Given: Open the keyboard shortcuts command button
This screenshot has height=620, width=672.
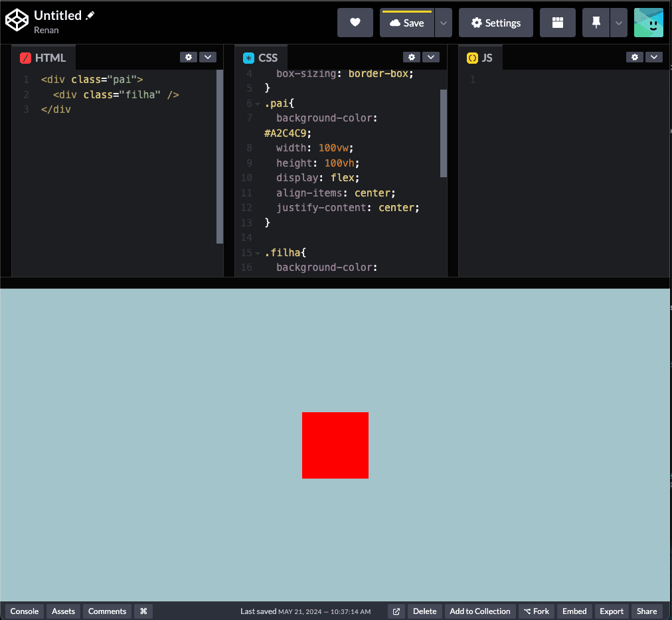Looking at the screenshot, I should (143, 611).
